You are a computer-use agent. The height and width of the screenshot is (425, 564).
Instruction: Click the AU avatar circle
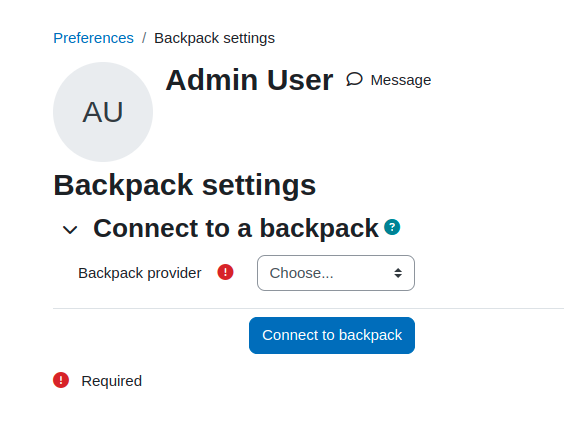coord(103,112)
